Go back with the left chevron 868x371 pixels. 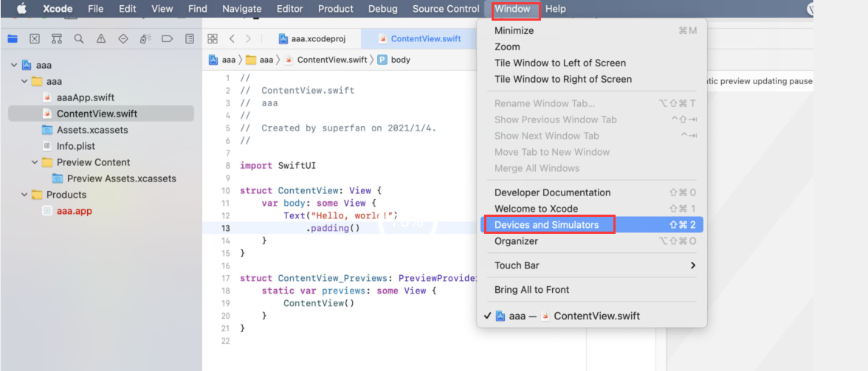point(232,38)
